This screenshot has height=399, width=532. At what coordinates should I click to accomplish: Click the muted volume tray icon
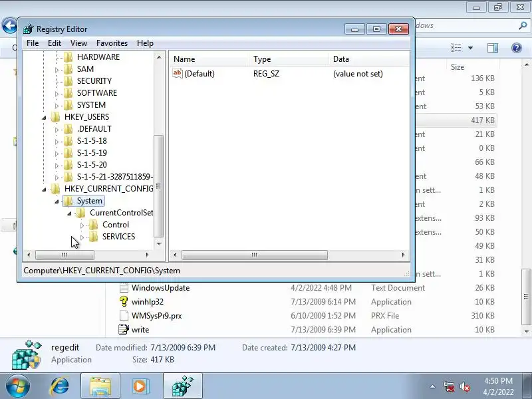465,386
